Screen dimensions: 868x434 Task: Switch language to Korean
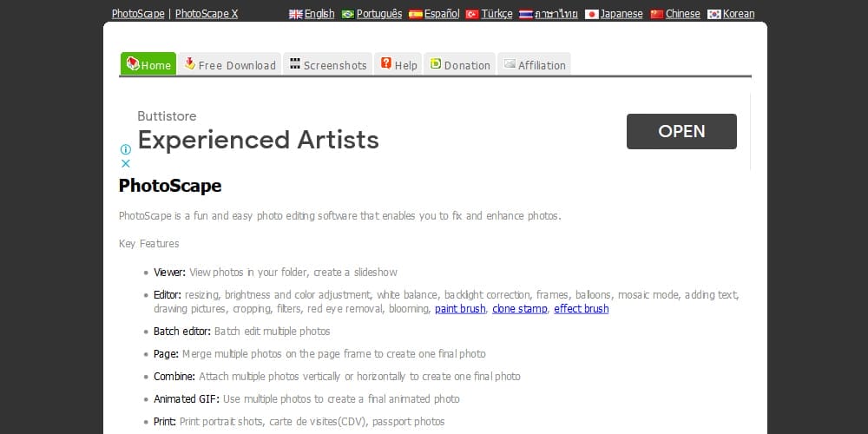pos(739,14)
